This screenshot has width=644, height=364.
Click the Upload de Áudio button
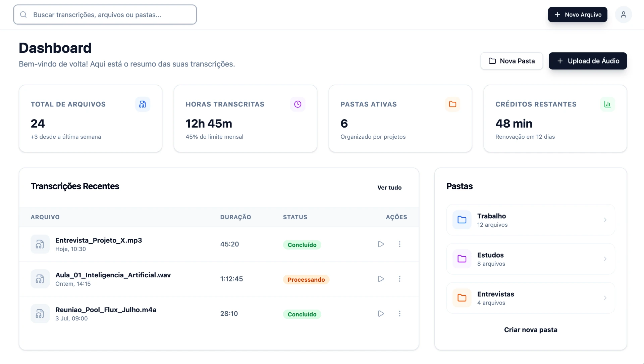click(x=588, y=61)
